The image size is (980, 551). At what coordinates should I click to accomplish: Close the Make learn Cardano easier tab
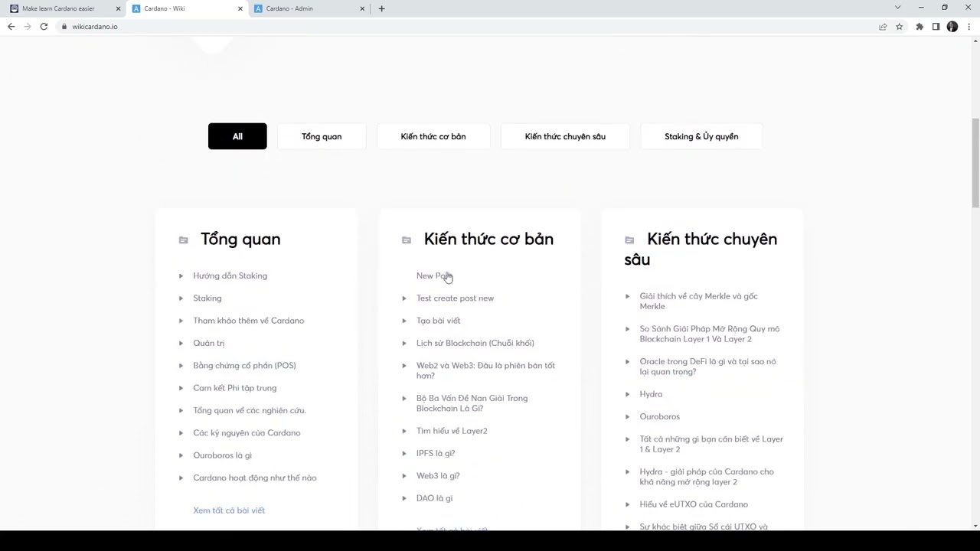tap(118, 8)
